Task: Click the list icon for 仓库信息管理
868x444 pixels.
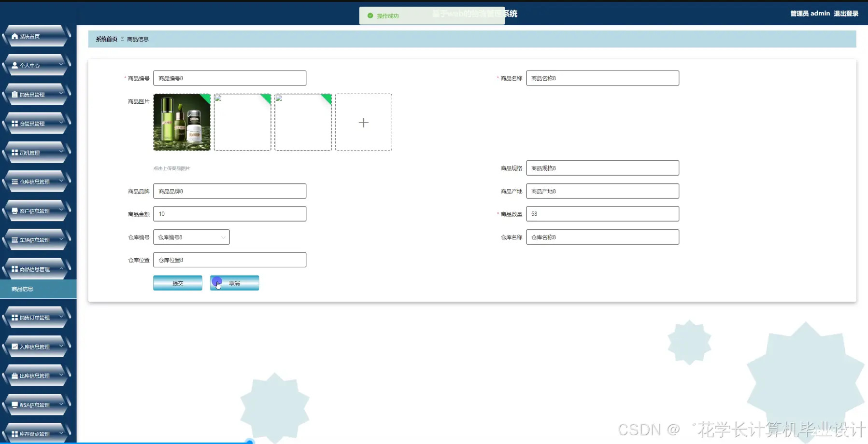Action: click(x=14, y=182)
